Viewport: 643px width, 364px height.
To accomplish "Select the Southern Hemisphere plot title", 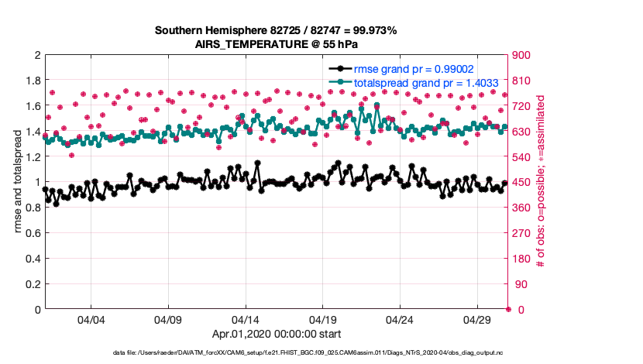I will tap(276, 30).
